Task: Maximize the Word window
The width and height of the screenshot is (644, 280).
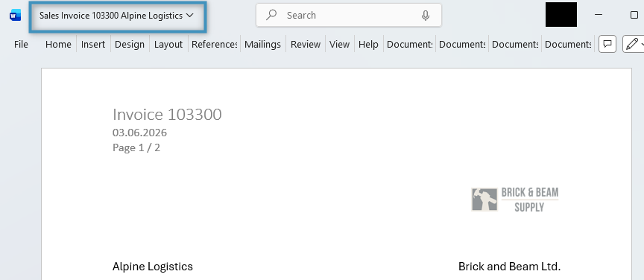Action: click(x=634, y=15)
